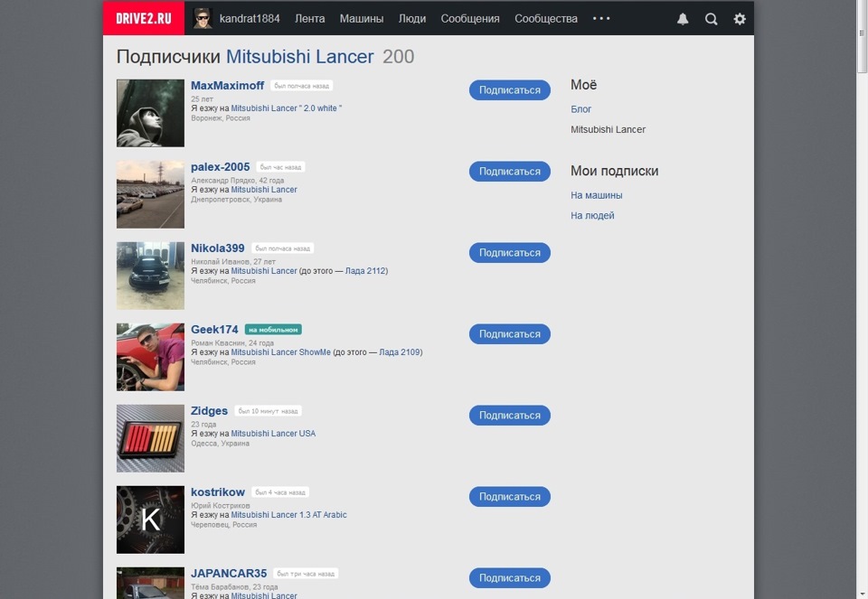Open the Лента menu item

pyautogui.click(x=309, y=19)
